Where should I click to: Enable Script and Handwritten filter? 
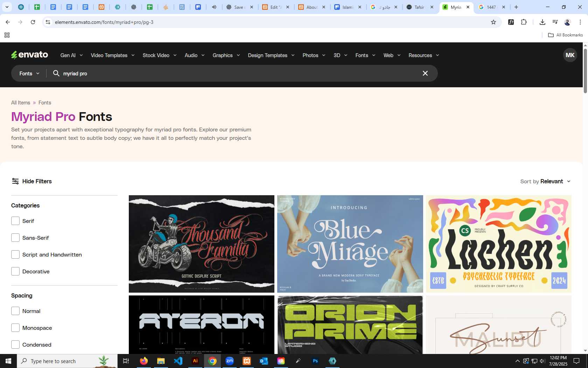click(15, 254)
